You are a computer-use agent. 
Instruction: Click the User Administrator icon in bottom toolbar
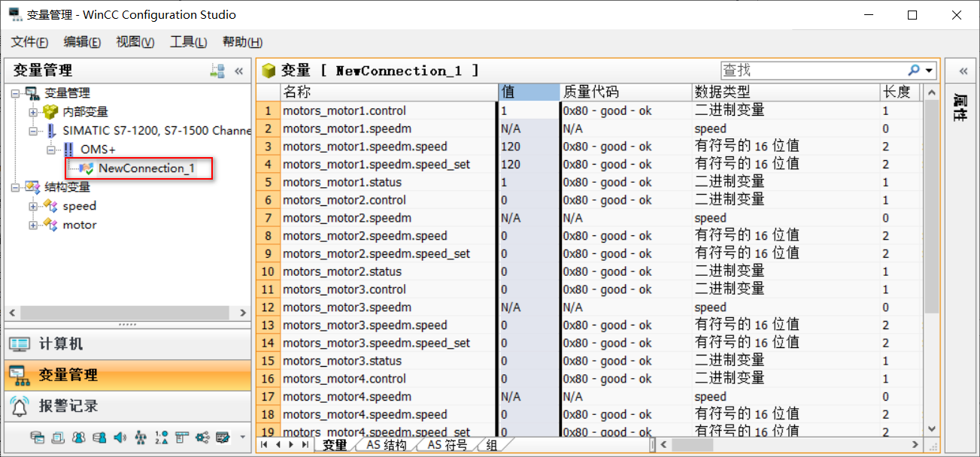click(78, 437)
